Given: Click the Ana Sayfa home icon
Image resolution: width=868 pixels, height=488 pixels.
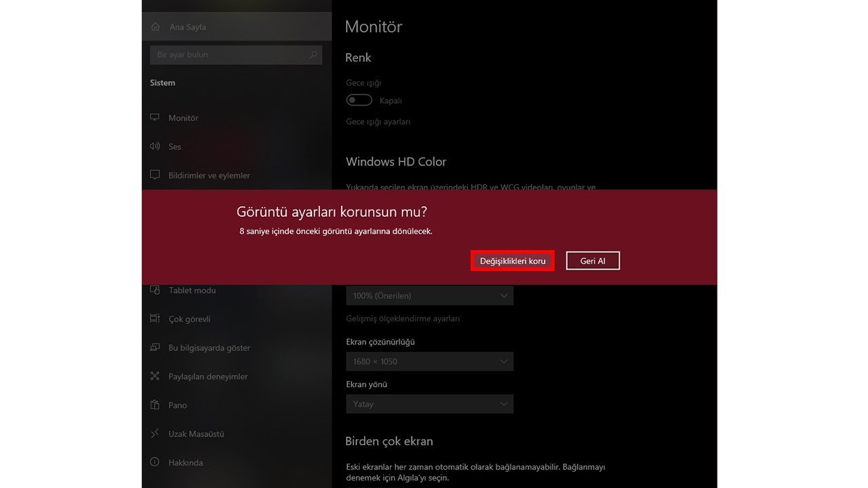Looking at the screenshot, I should pyautogui.click(x=155, y=27).
